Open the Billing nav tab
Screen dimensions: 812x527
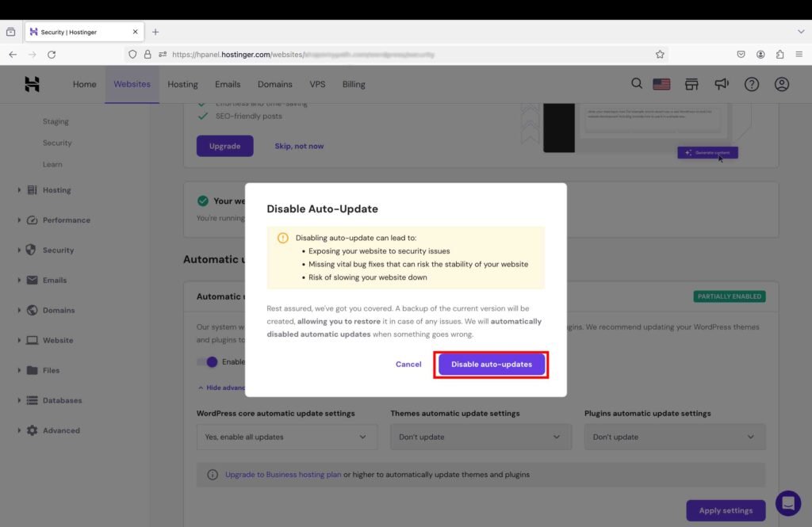[x=354, y=84]
